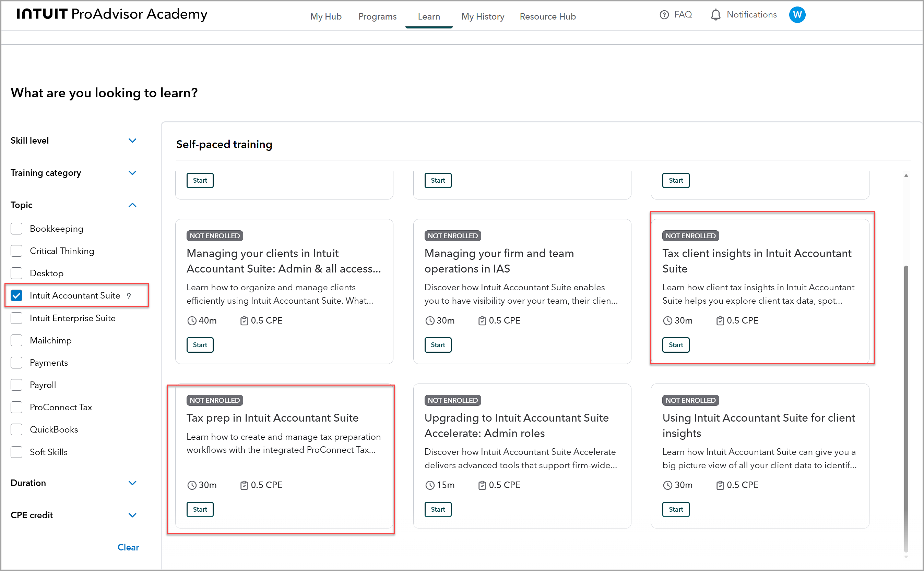Uncheck the Intuit Accountant Suite topic checkbox
924x571 pixels.
pos(16,295)
